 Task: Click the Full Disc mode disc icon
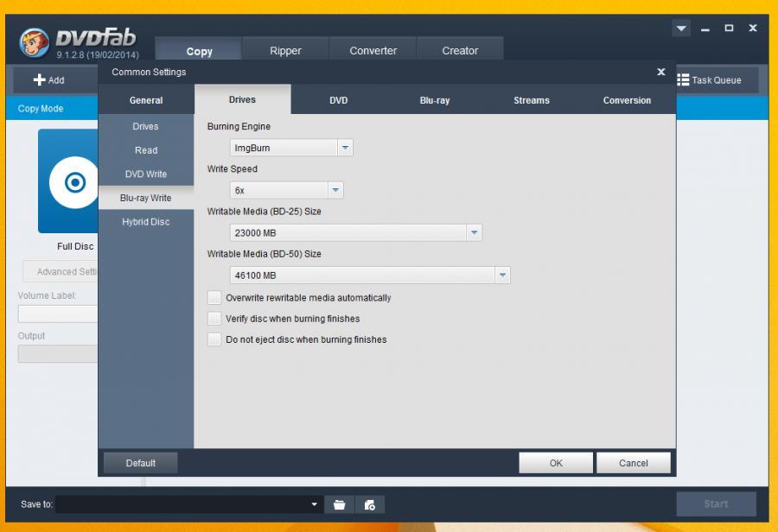[74, 182]
